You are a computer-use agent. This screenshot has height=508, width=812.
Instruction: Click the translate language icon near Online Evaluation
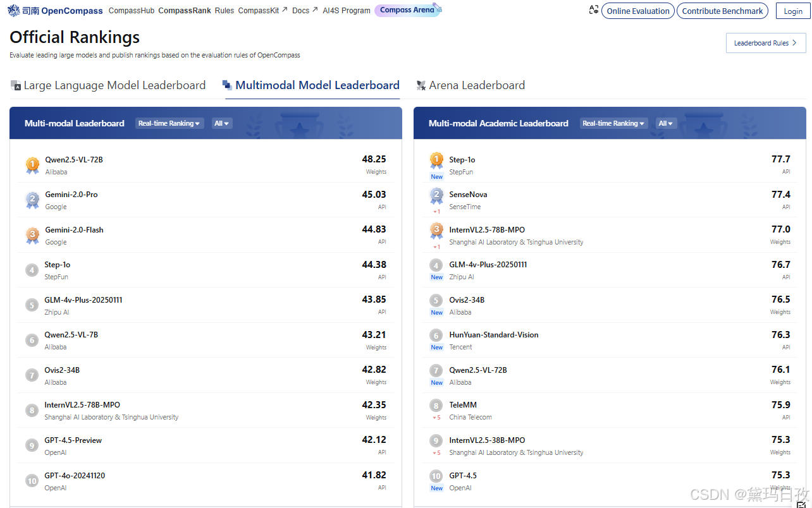593,10
